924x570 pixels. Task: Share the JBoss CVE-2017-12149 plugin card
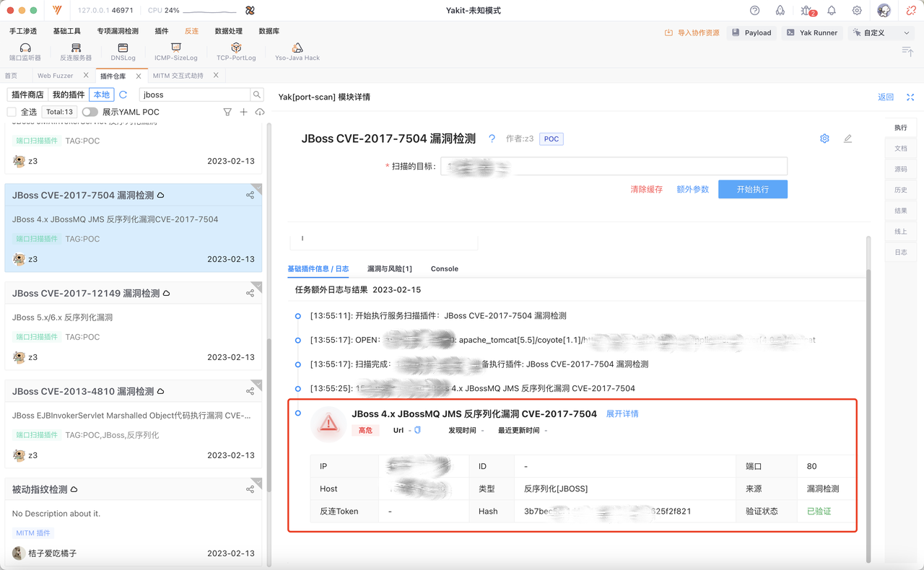click(x=250, y=294)
